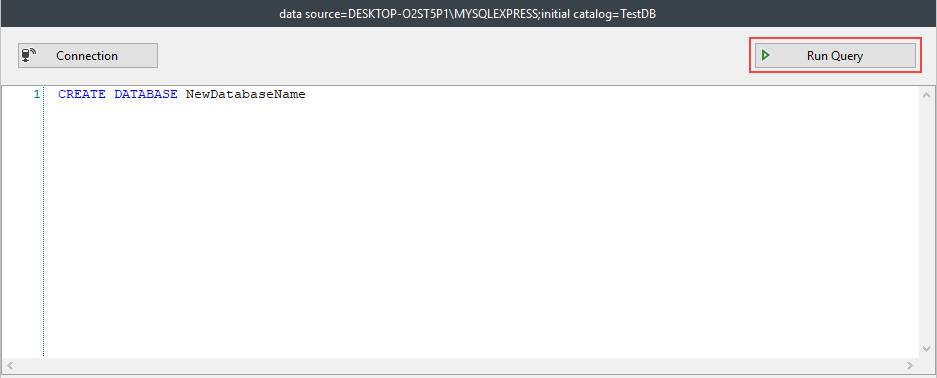
Task: Place cursor on the DATABASE keyword
Action: coord(146,94)
